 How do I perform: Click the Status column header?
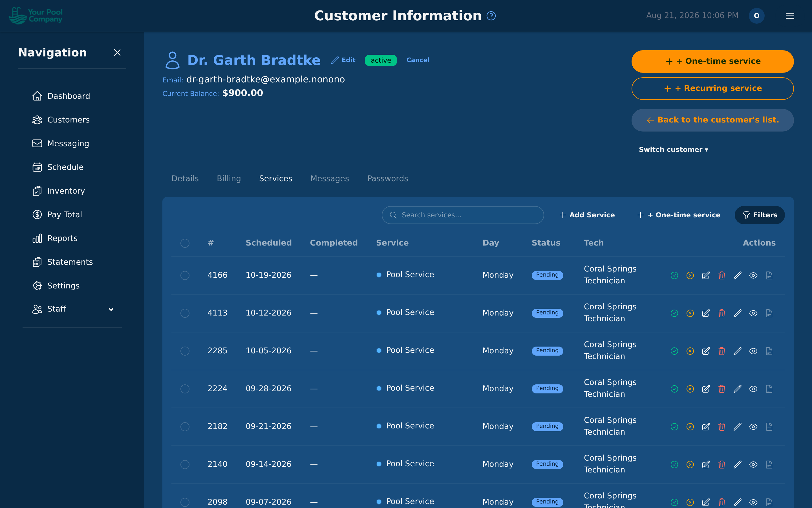coord(546,243)
